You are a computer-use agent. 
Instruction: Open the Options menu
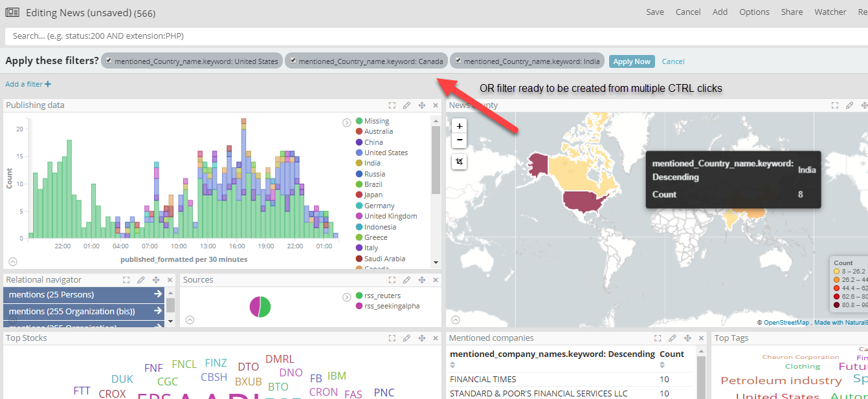pyautogui.click(x=754, y=12)
